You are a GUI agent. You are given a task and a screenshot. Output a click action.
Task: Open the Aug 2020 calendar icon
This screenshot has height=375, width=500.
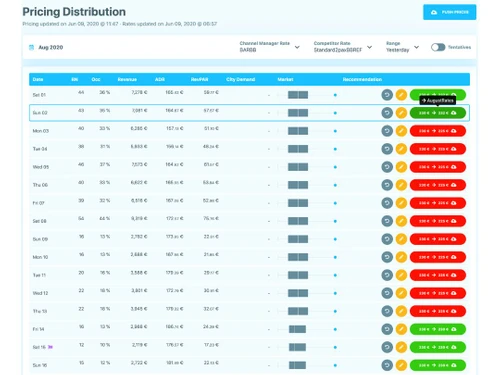(x=31, y=47)
